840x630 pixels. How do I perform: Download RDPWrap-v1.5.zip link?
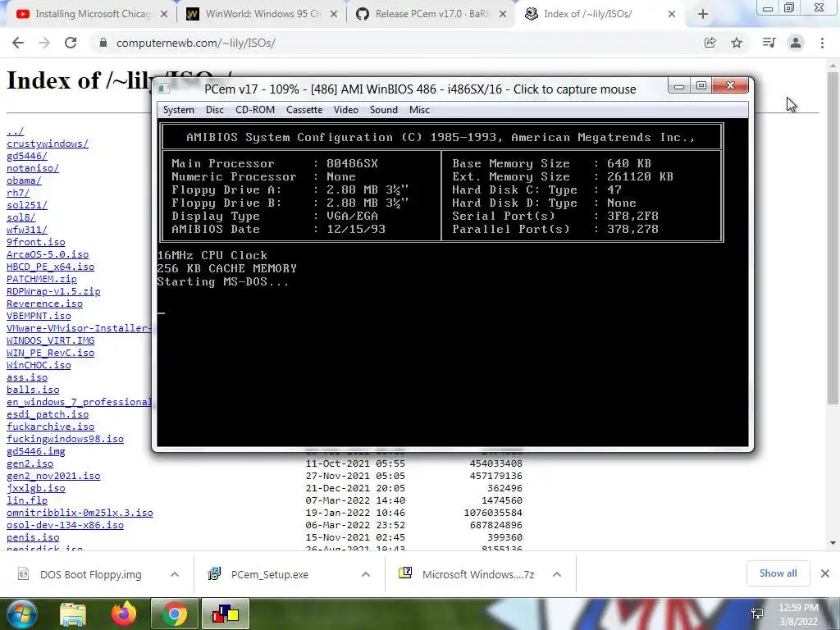point(53,291)
